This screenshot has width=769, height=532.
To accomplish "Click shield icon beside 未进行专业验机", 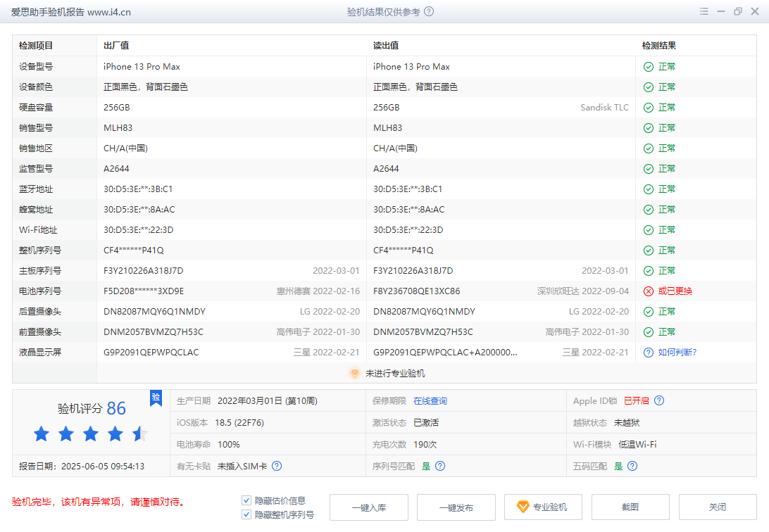I will pos(355,374).
